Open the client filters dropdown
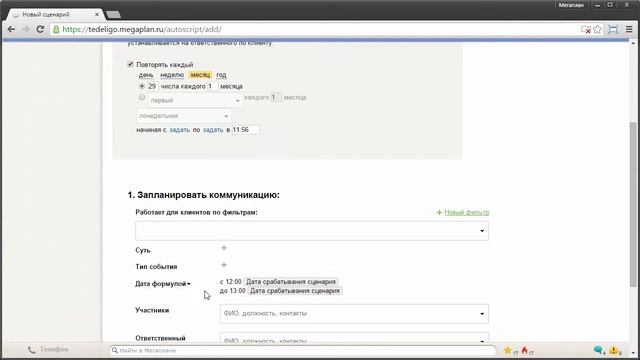 point(312,231)
